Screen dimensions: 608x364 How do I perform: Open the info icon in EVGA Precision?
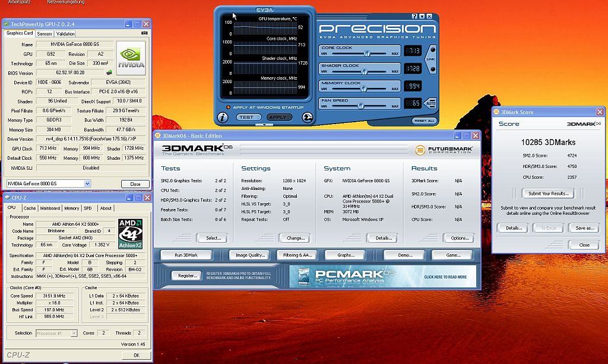pyautogui.click(x=223, y=118)
